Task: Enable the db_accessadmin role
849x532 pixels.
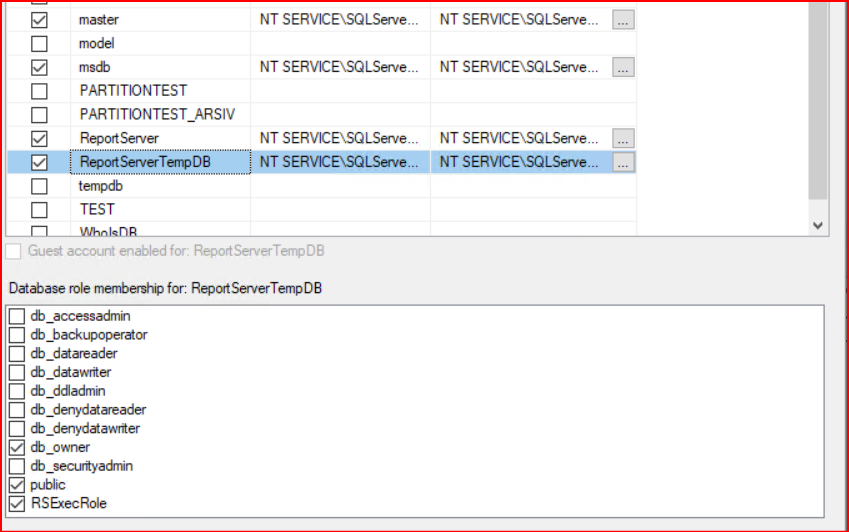Action: coord(17,317)
